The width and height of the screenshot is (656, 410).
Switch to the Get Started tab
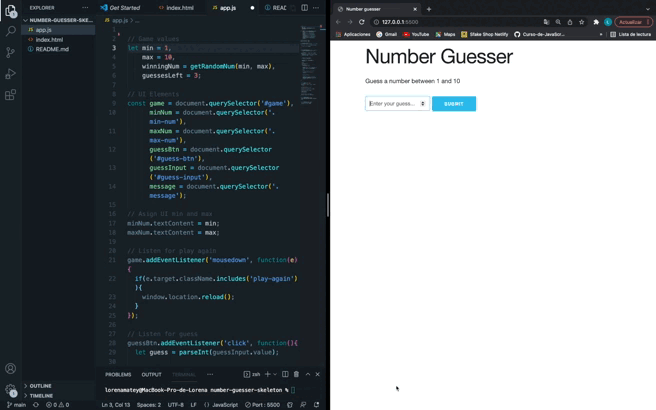point(120,8)
